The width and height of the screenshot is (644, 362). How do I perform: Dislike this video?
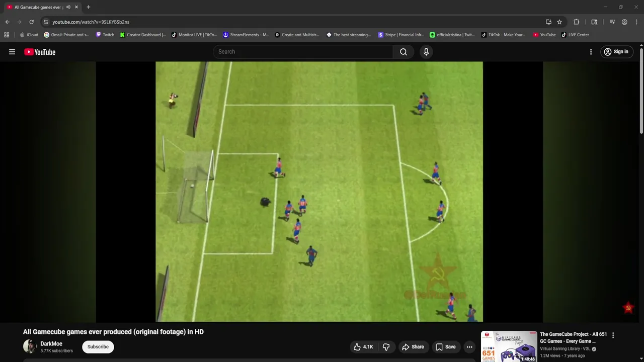pyautogui.click(x=386, y=347)
